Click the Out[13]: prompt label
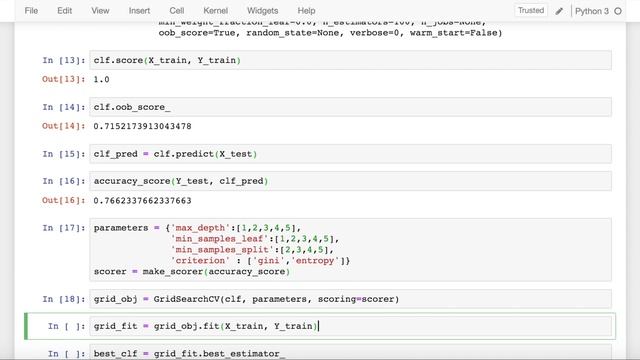The height and width of the screenshot is (360, 640). click(x=64, y=79)
